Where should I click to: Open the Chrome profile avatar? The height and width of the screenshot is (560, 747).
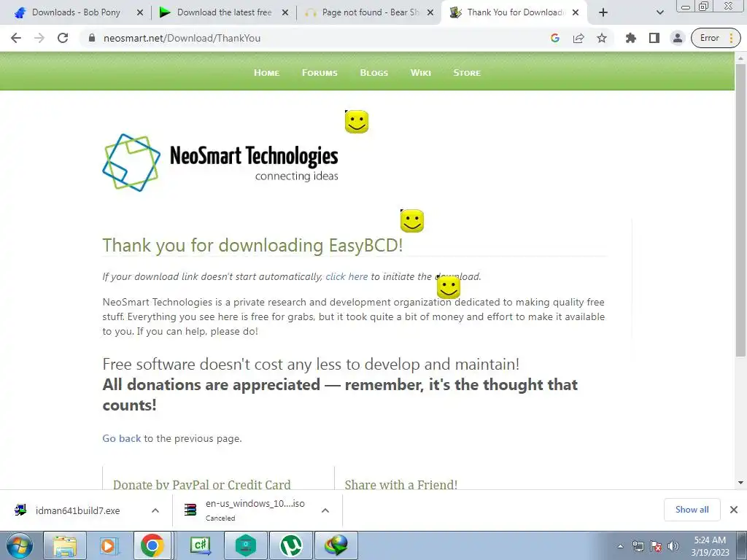pyautogui.click(x=677, y=38)
